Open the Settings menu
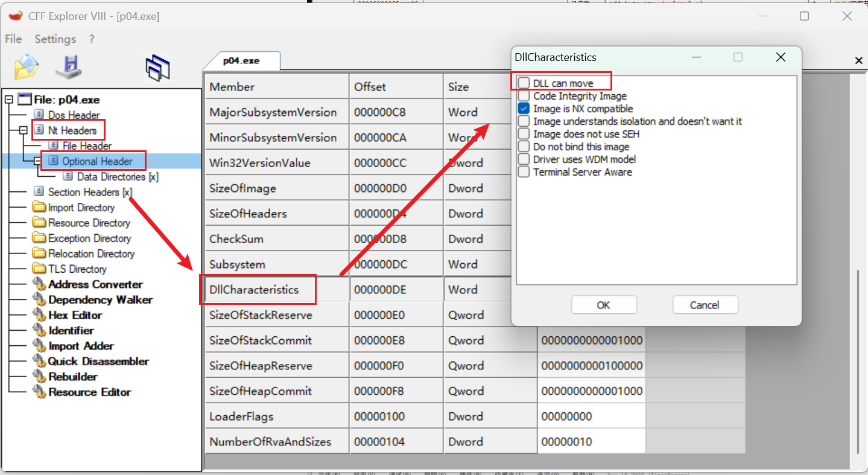868x475 pixels. (55, 39)
